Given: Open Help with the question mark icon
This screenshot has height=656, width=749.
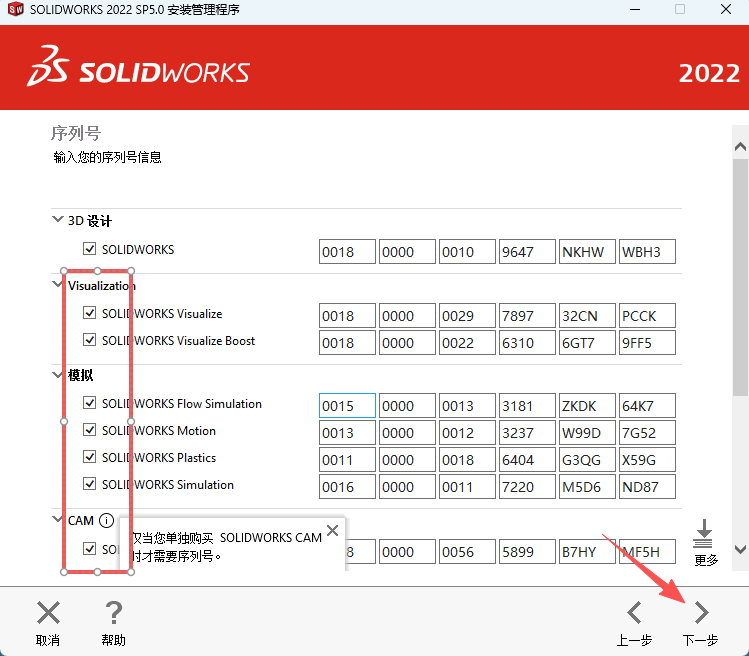Looking at the screenshot, I should [114, 613].
